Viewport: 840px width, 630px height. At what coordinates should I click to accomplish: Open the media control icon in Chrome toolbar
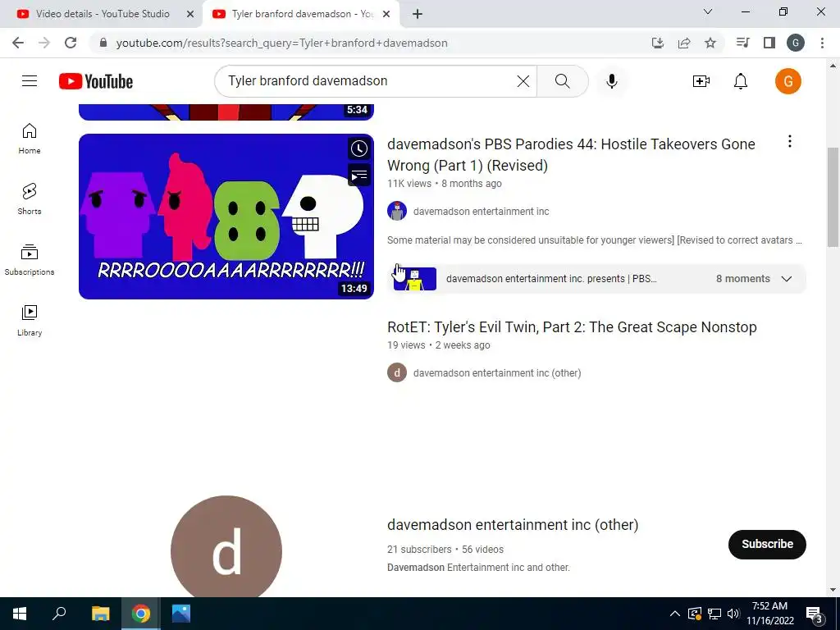(x=742, y=43)
